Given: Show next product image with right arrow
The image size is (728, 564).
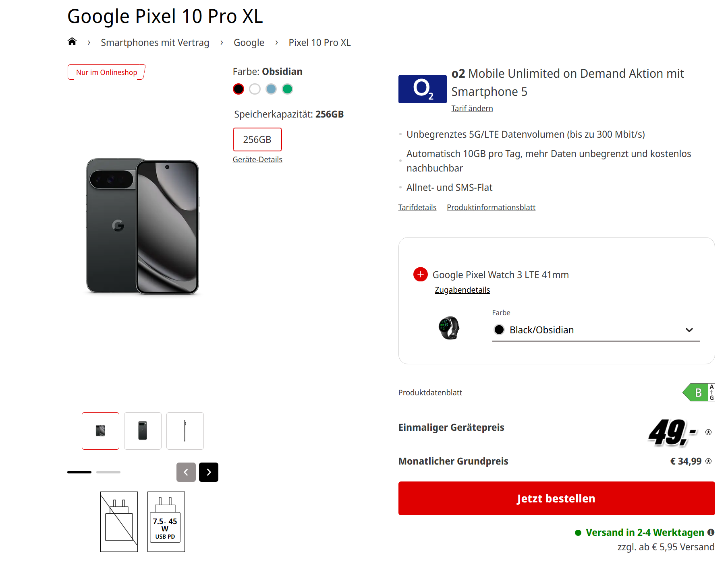Looking at the screenshot, I should pyautogui.click(x=209, y=472).
